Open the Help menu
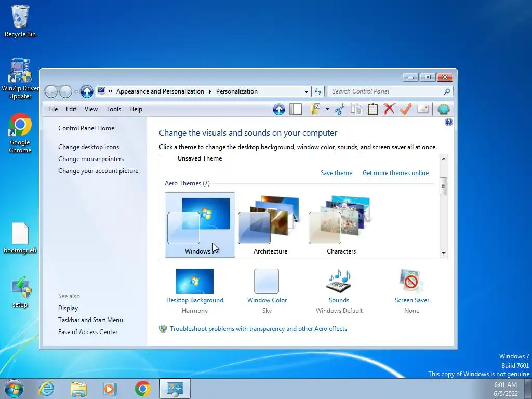 point(136,109)
